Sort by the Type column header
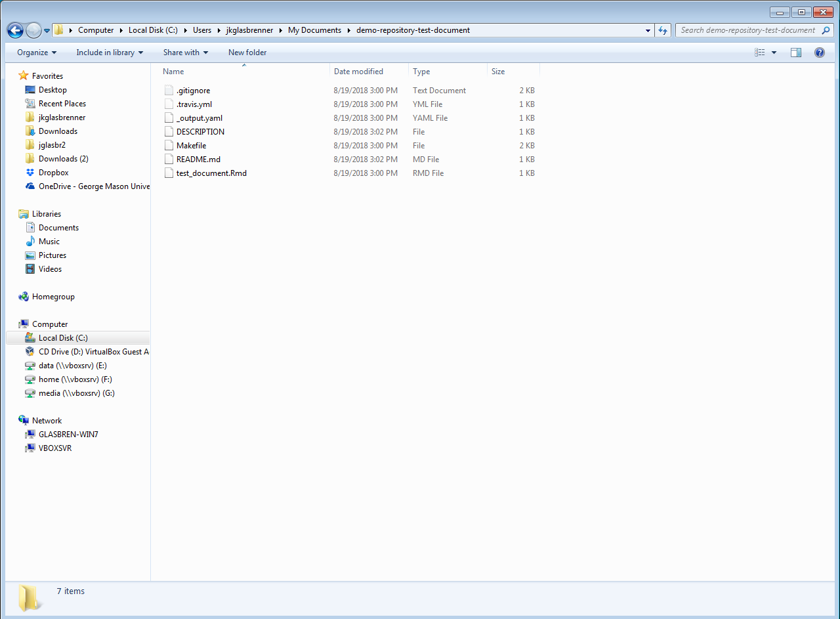 pos(448,72)
